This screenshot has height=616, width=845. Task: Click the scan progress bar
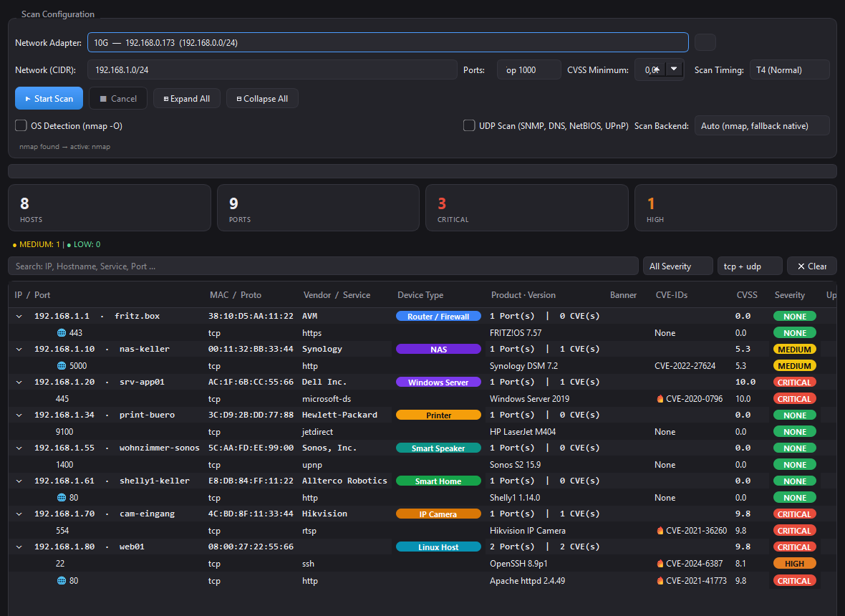[422, 171]
